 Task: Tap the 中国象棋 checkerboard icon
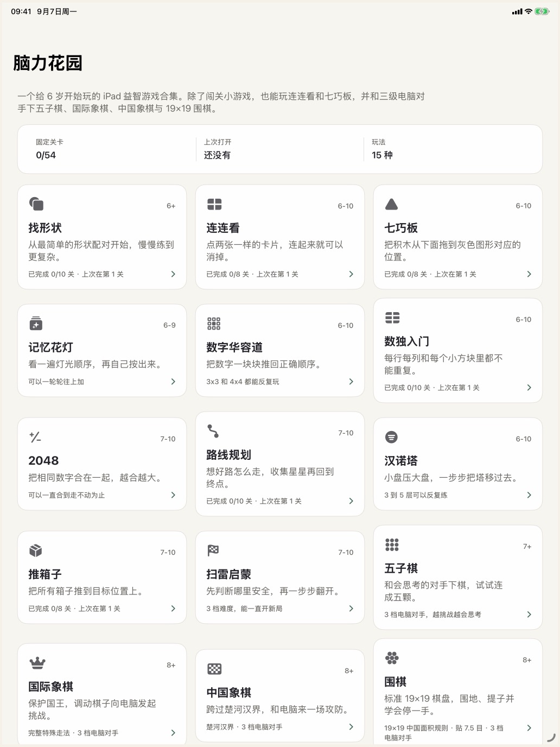click(214, 669)
